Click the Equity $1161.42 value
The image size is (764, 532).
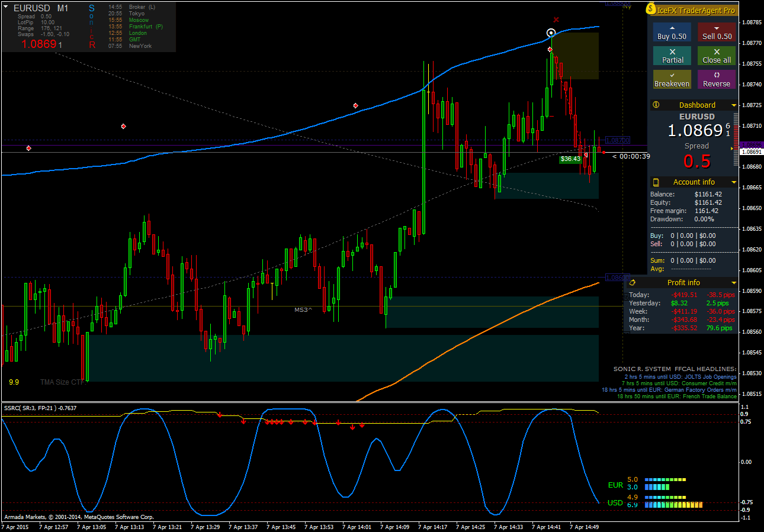708,202
